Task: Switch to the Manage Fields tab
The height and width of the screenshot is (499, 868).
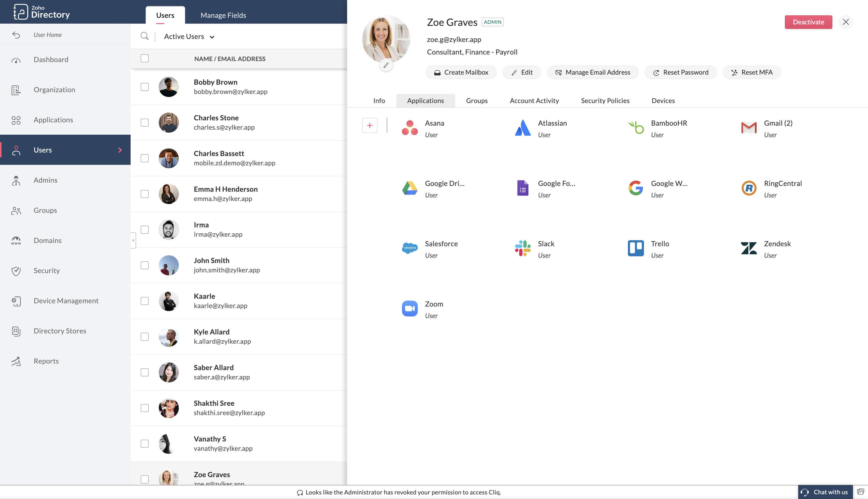Action: tap(223, 15)
